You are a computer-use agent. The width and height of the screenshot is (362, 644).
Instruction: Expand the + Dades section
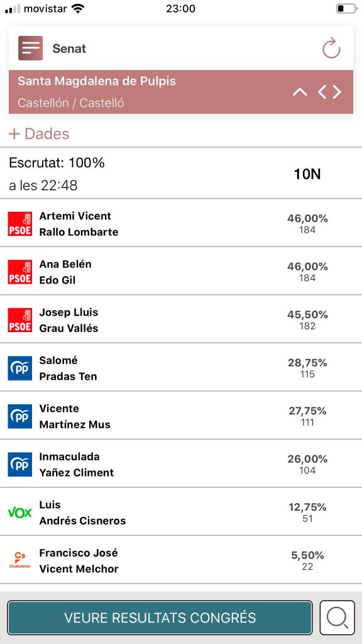39,134
